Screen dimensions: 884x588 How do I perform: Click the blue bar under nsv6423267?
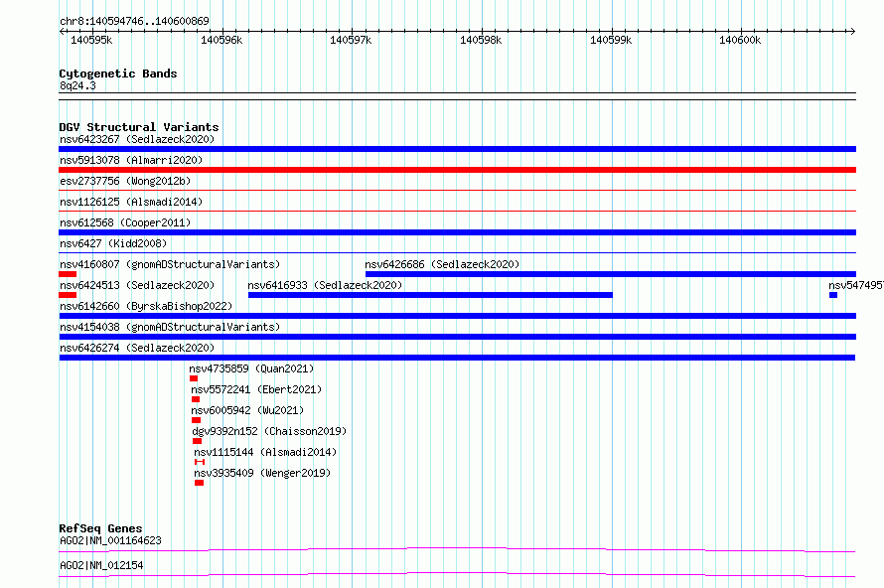[457, 149]
